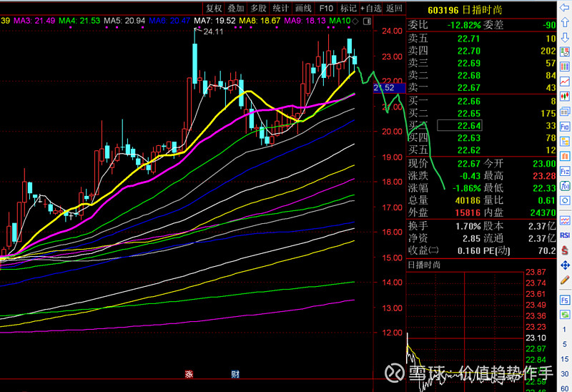Click the MA7: 19.52 label

pos(215,21)
